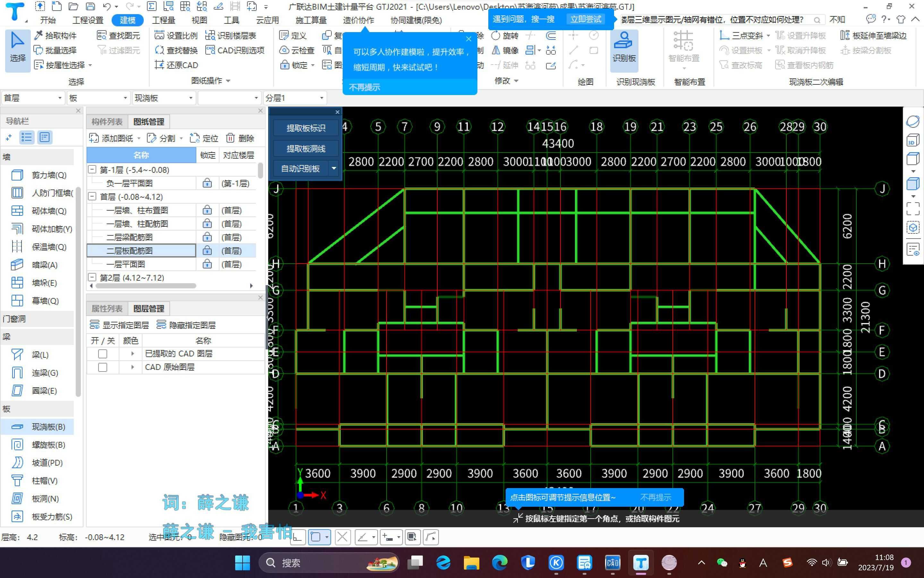Open the 视图 ribbon tab
Viewport: 924px width, 578px height.
click(199, 20)
